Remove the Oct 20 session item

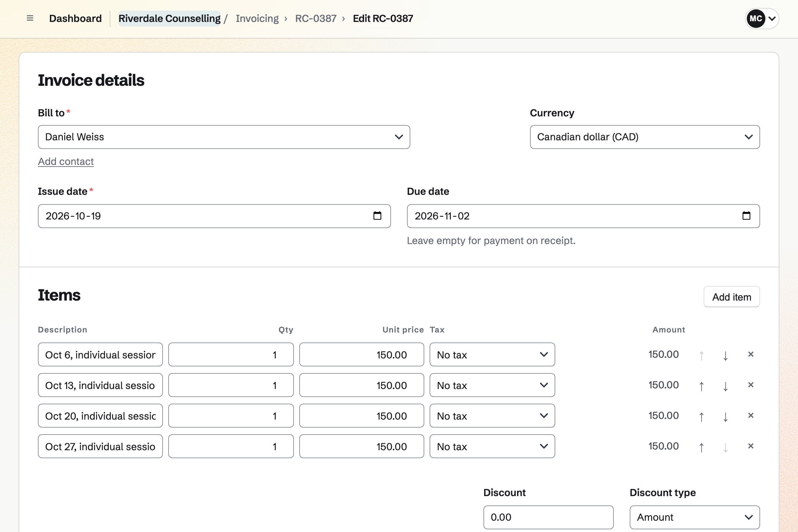click(x=750, y=416)
